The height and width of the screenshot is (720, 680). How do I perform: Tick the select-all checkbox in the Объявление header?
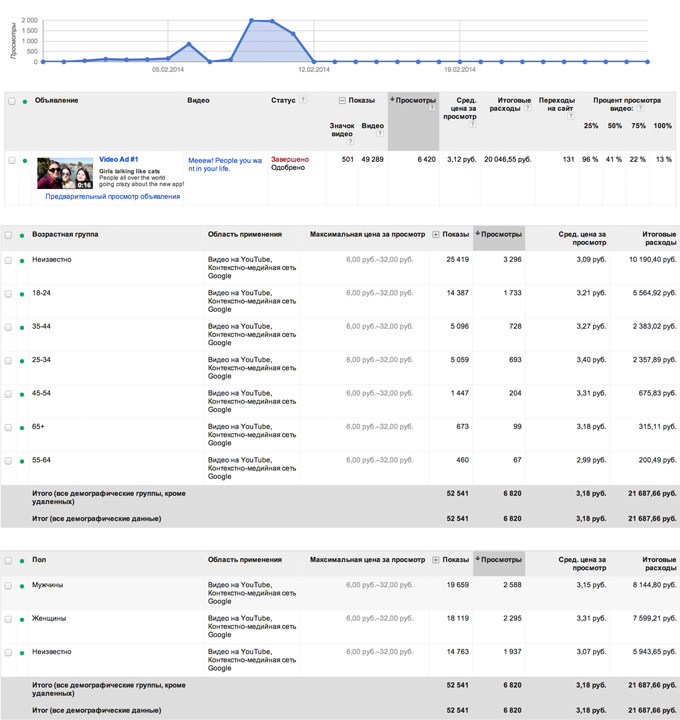[x=12, y=101]
